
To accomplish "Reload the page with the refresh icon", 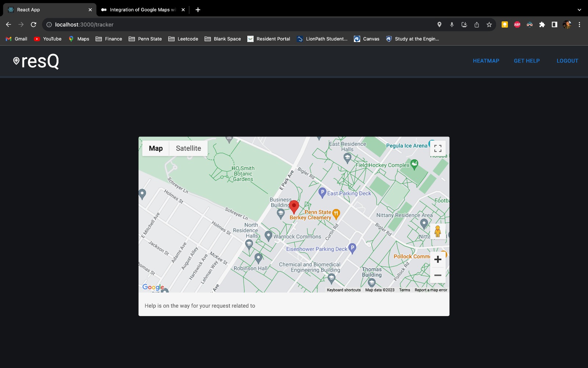I will [33, 25].
